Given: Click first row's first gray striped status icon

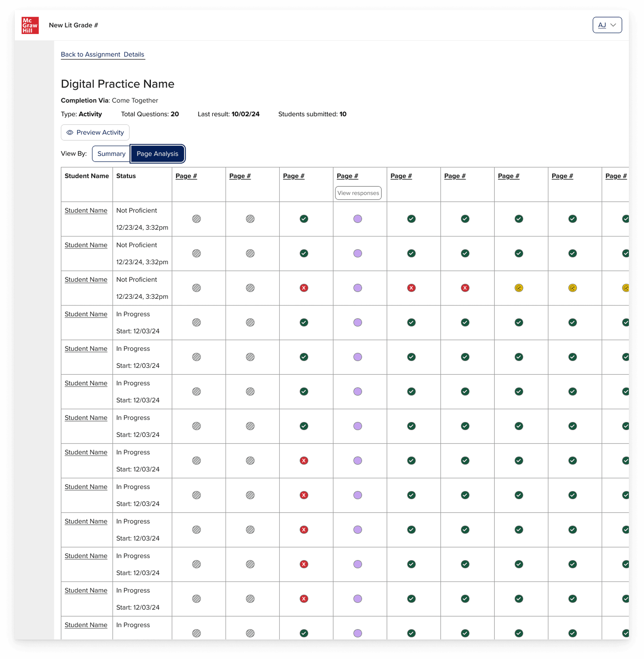Looking at the screenshot, I should pyautogui.click(x=197, y=219).
